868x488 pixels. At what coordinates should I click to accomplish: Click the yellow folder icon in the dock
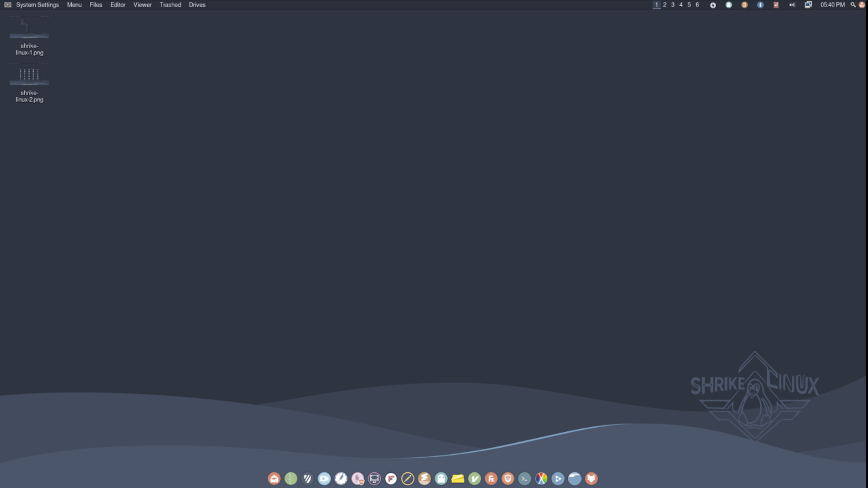[x=458, y=479]
